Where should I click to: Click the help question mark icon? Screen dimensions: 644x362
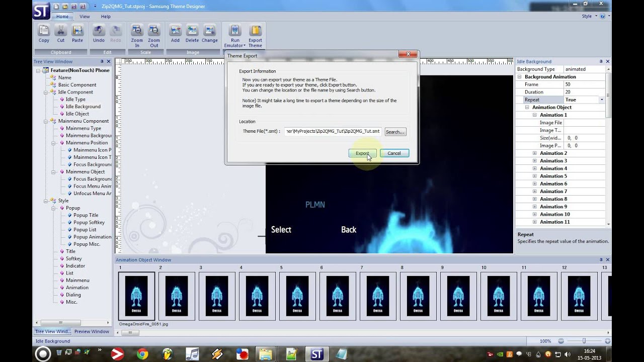coord(602,16)
